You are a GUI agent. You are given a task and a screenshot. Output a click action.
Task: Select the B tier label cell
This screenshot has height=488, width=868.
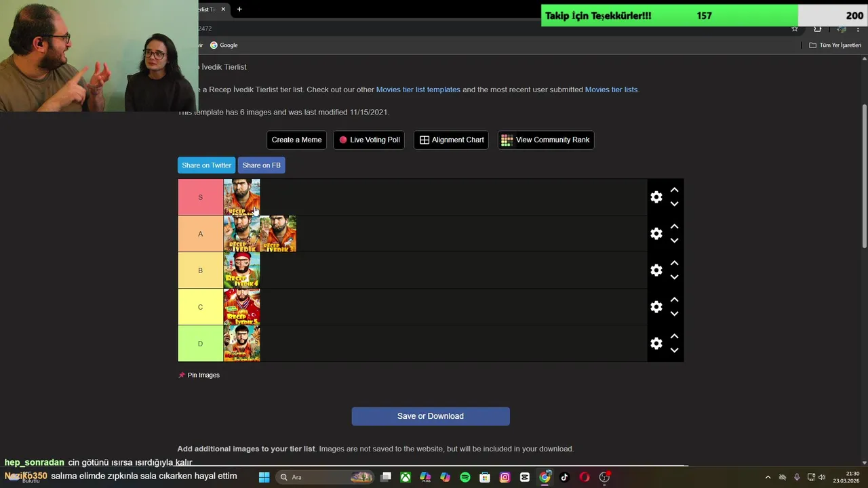[200, 270]
